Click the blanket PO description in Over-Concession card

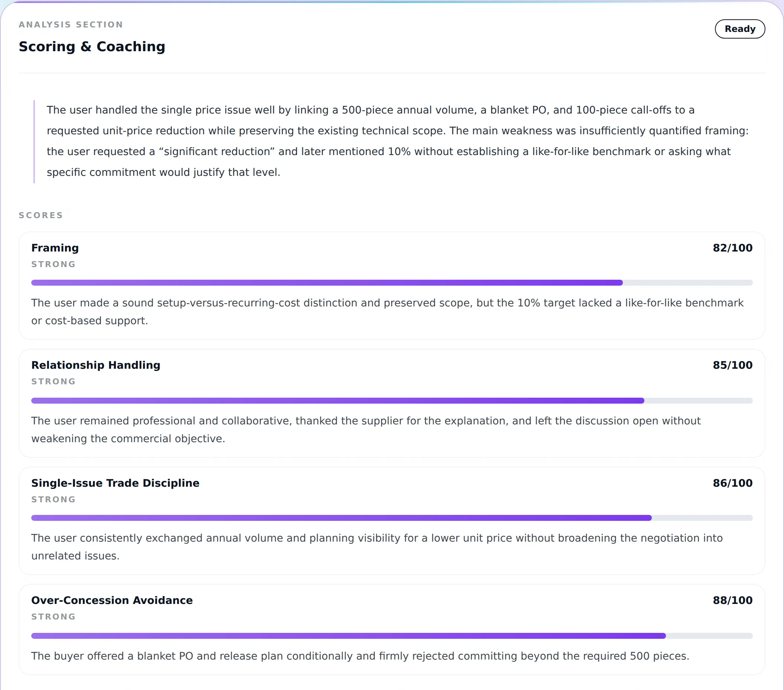coord(360,656)
